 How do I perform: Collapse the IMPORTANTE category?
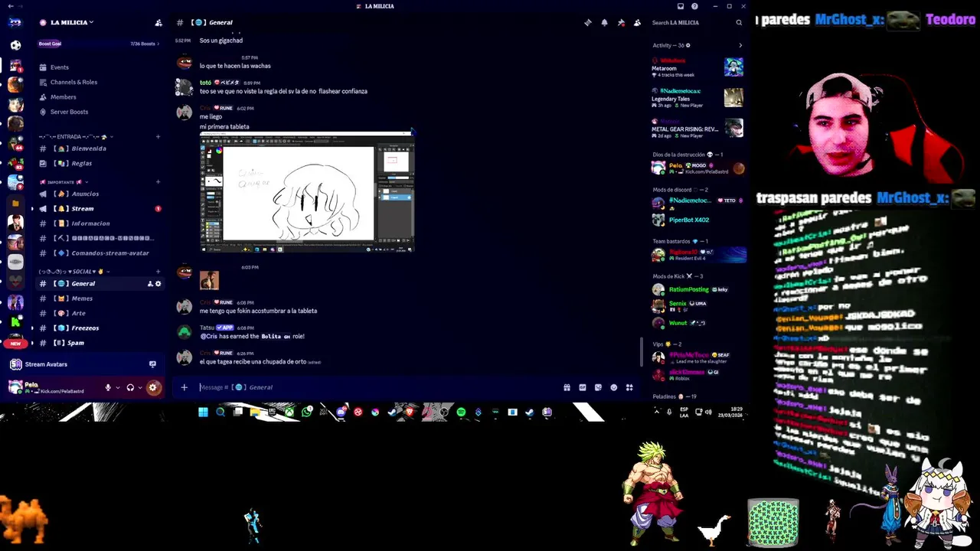63,182
